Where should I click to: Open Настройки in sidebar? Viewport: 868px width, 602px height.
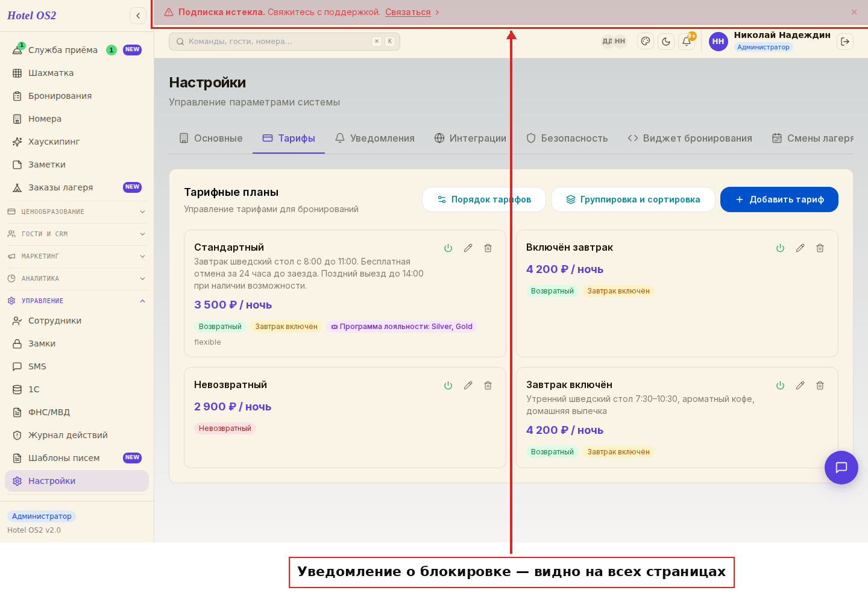(77, 481)
